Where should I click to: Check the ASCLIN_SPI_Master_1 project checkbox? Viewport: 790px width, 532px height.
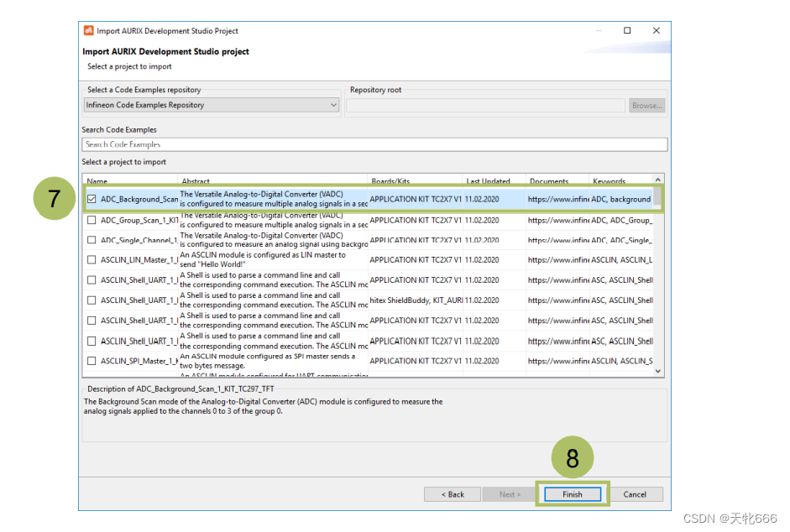[x=92, y=361]
